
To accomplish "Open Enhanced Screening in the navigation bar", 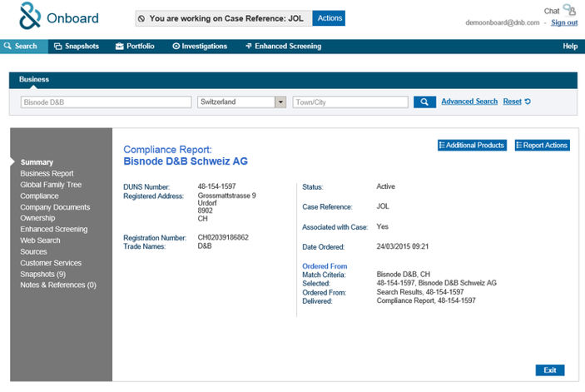I will pos(284,47).
